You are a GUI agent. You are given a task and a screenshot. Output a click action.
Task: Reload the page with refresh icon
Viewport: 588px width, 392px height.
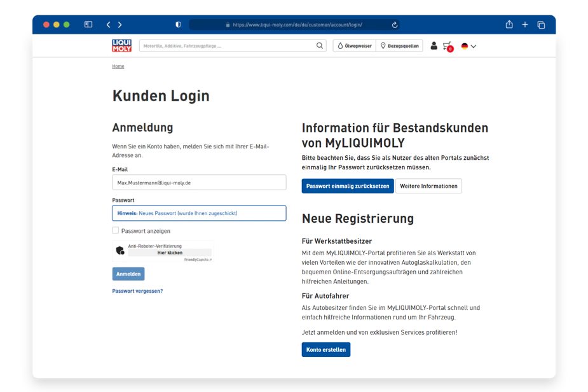(395, 25)
